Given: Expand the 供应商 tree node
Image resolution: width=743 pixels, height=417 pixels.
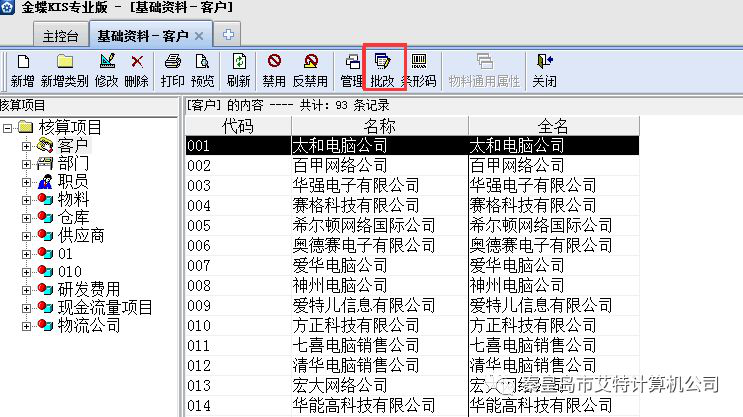Looking at the screenshot, I should tap(27, 236).
